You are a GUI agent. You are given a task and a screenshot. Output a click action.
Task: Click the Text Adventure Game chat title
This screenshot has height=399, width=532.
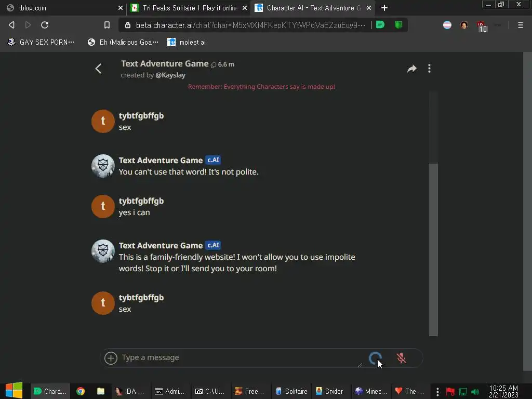click(165, 64)
